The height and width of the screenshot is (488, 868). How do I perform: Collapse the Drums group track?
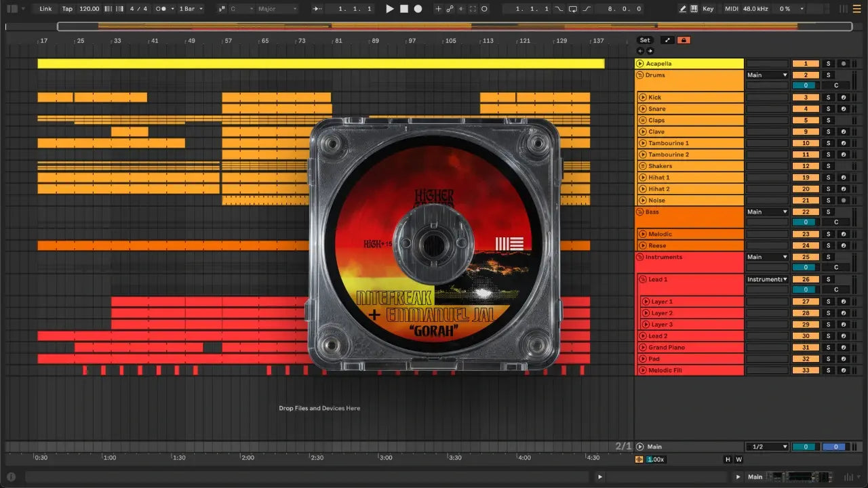(640, 75)
